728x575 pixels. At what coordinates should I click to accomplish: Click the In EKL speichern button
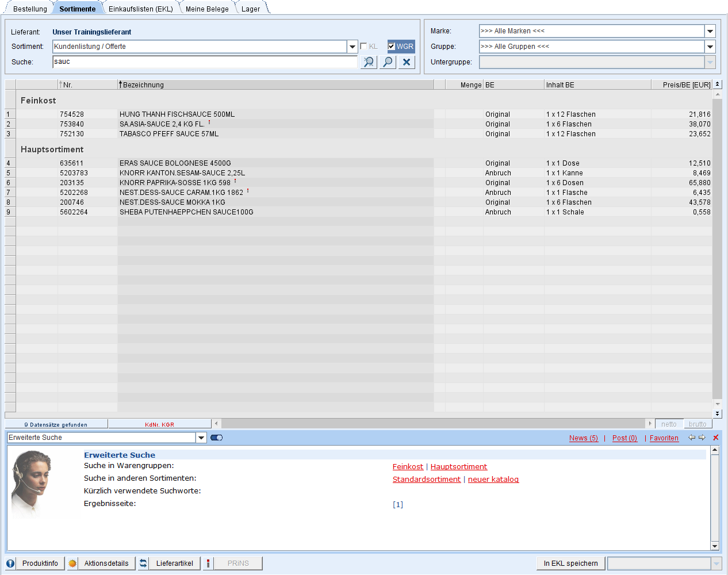click(570, 563)
